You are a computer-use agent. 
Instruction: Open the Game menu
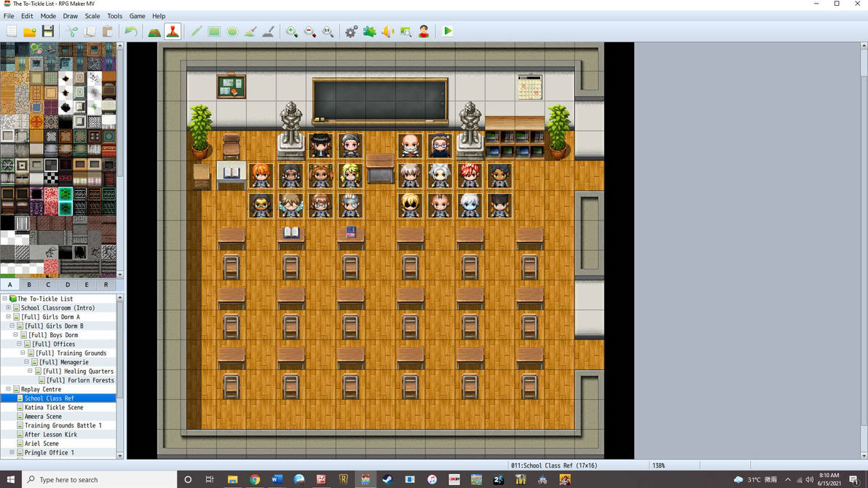tap(138, 16)
